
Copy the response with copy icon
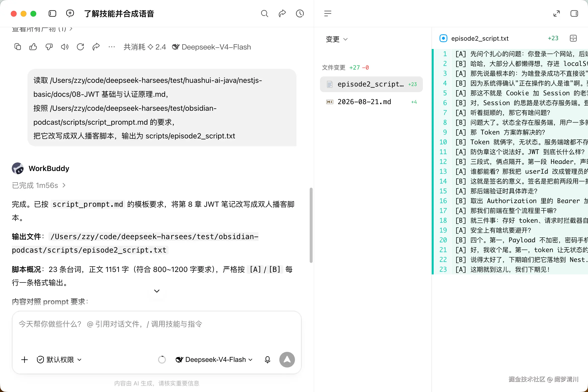click(17, 47)
